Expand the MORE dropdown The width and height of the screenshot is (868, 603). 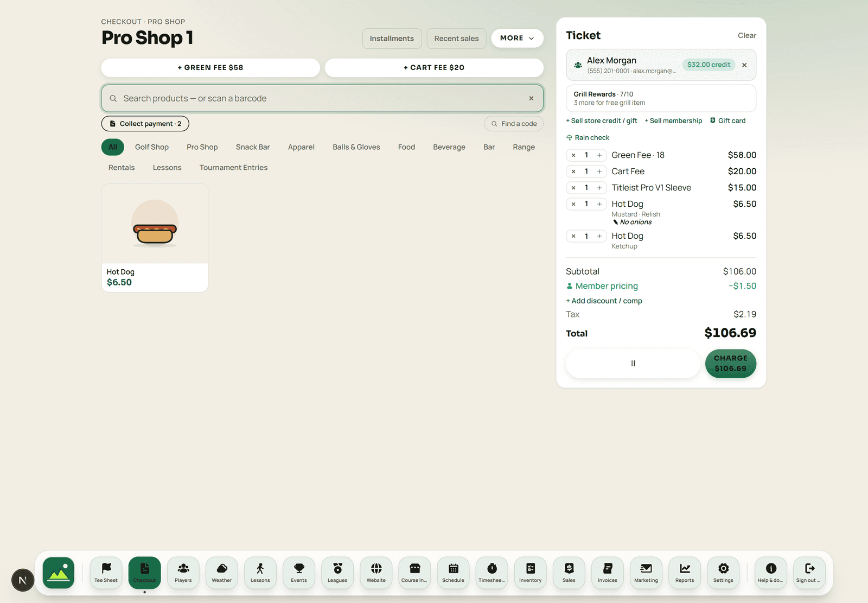point(517,38)
